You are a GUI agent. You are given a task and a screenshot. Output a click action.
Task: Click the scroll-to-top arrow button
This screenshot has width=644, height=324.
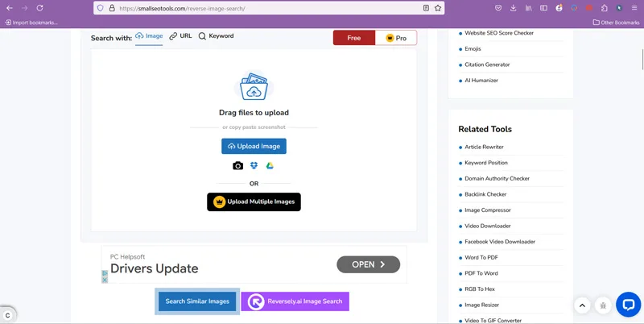point(582,305)
